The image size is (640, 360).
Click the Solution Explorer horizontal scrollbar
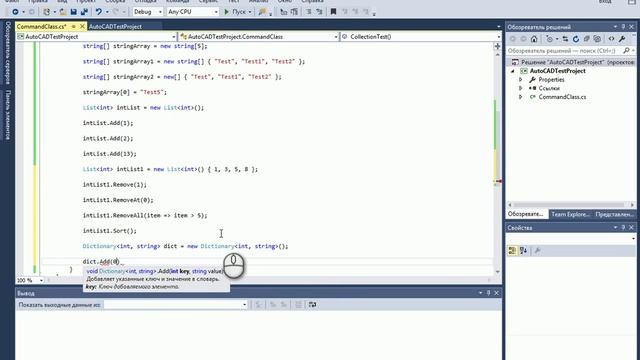point(571,205)
